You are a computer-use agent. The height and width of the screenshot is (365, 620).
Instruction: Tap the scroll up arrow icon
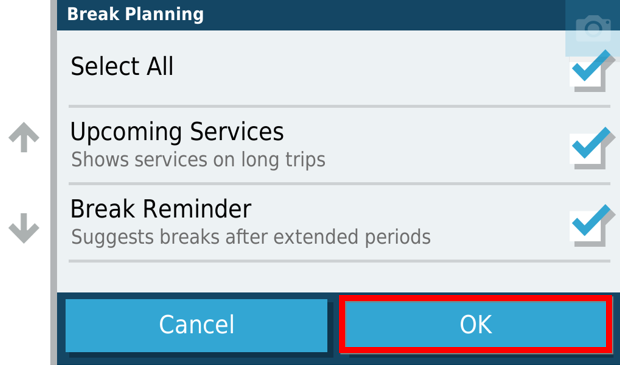[x=24, y=137]
